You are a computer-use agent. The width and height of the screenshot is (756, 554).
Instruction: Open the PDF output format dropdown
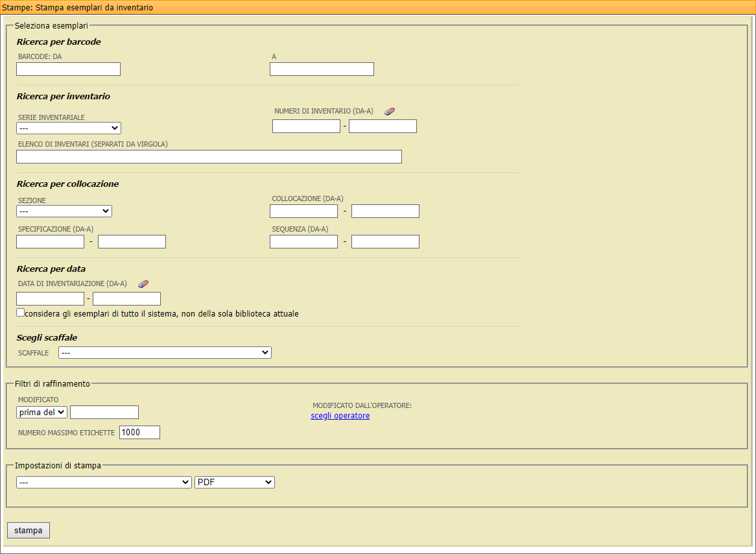tap(234, 482)
